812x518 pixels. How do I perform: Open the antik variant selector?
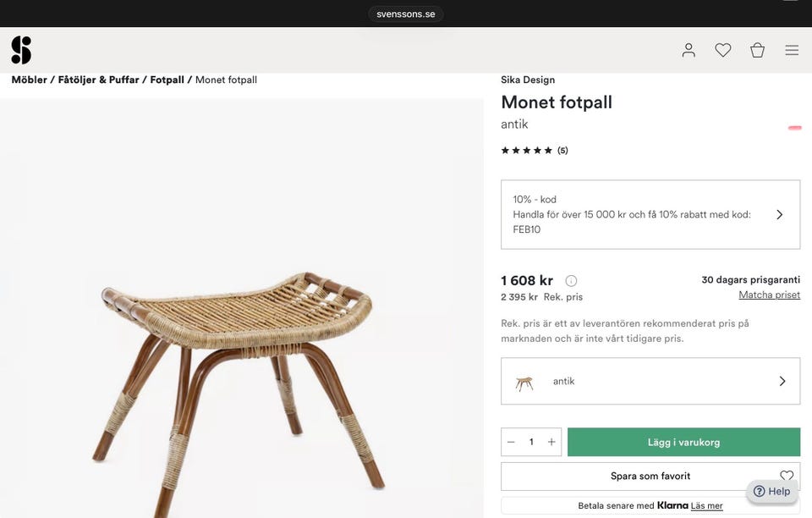click(650, 381)
